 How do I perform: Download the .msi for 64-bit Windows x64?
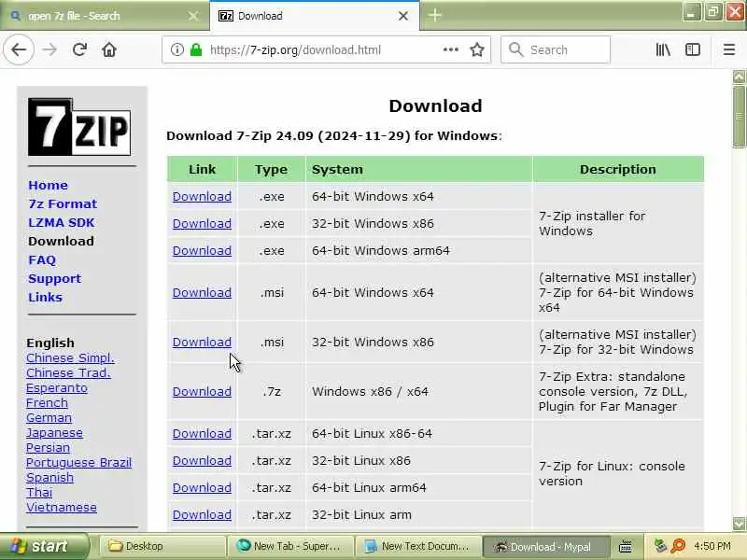[202, 293]
